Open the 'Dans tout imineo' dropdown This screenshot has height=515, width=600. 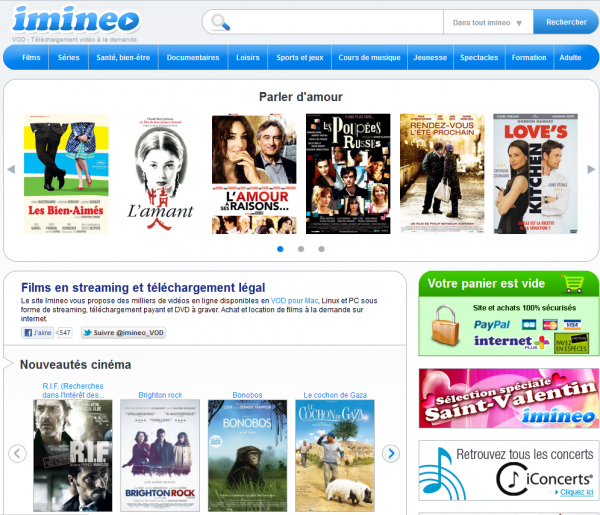click(x=487, y=23)
